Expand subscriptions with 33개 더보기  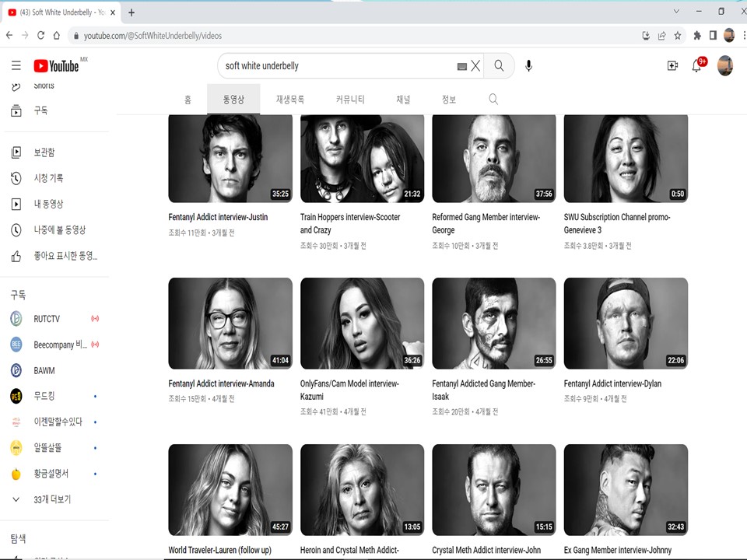[x=52, y=499]
